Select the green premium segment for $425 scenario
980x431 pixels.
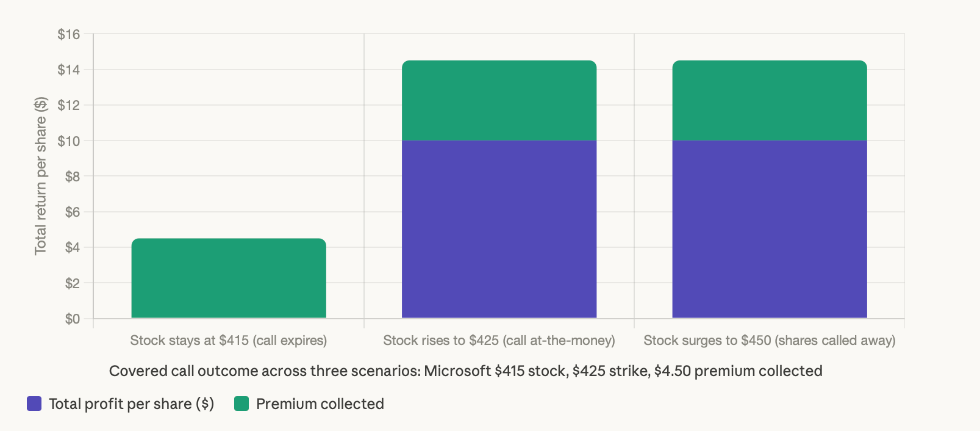499,101
